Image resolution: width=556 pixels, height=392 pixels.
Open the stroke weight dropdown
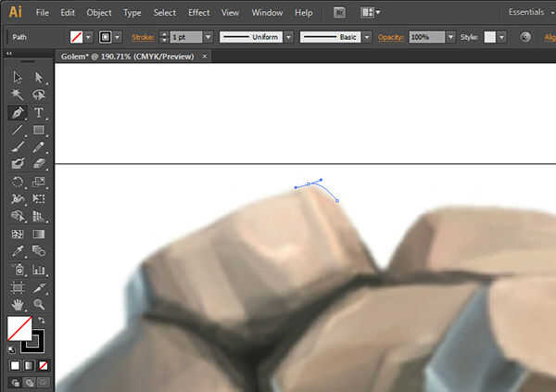pyautogui.click(x=208, y=37)
